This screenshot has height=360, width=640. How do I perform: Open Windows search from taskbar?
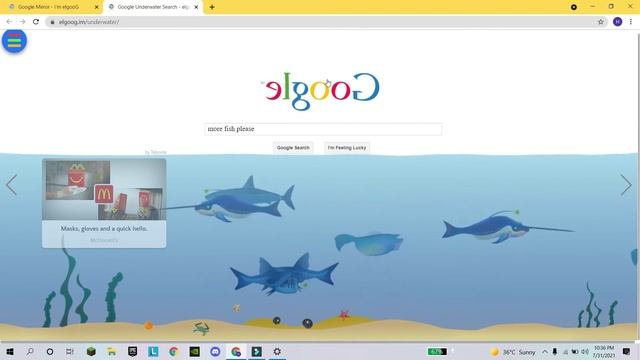pyautogui.click(x=30, y=351)
